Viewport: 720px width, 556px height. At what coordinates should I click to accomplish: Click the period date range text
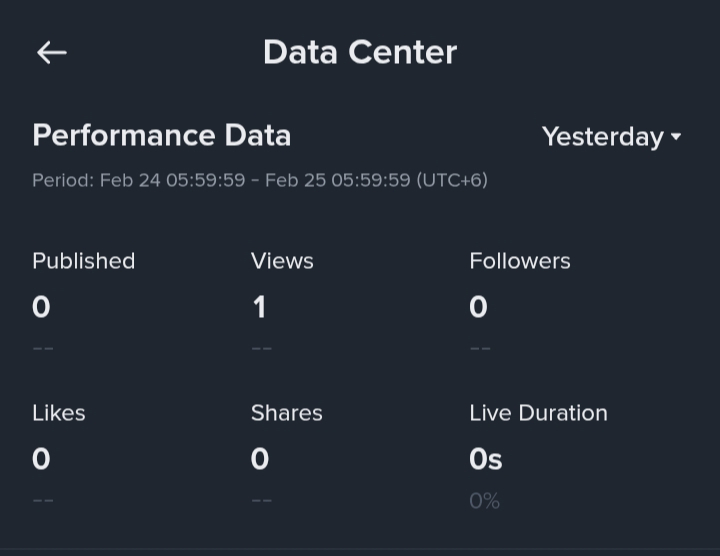[x=260, y=181]
